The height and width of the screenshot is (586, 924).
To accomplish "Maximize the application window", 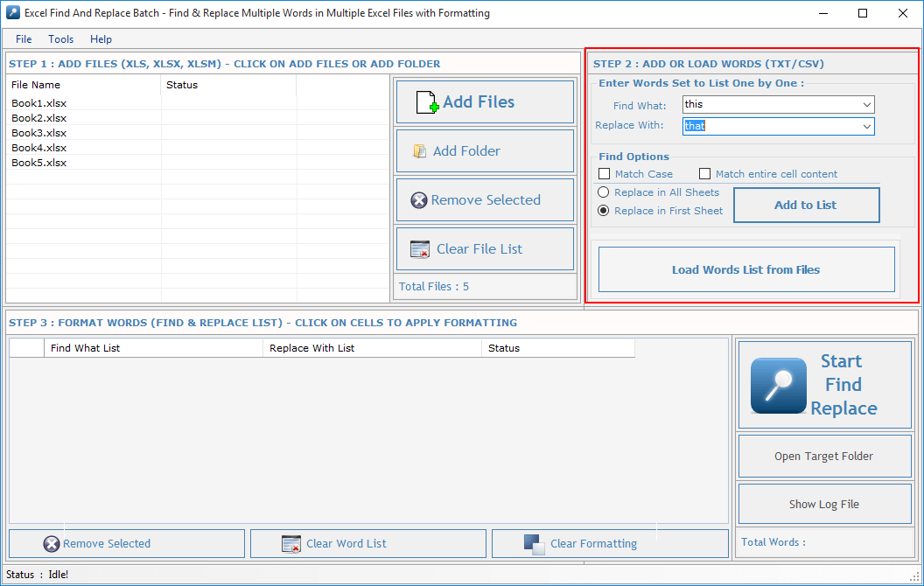I will tap(863, 13).
